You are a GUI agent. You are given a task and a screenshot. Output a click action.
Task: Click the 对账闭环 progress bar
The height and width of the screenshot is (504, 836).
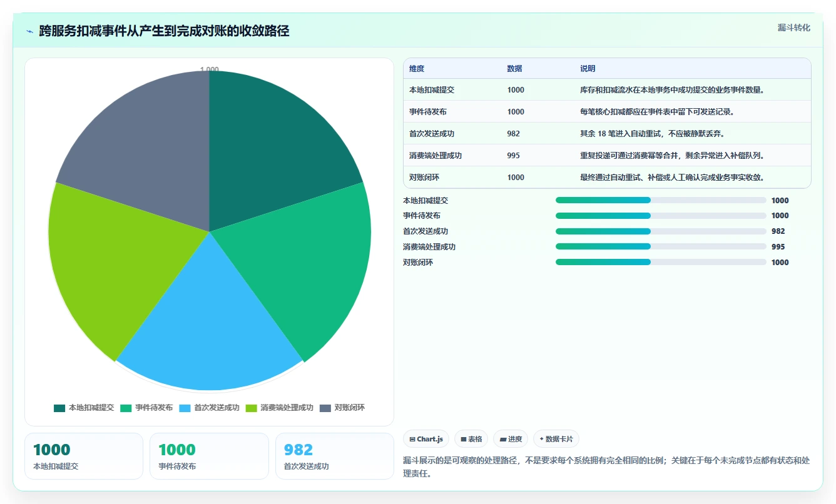[661, 262]
